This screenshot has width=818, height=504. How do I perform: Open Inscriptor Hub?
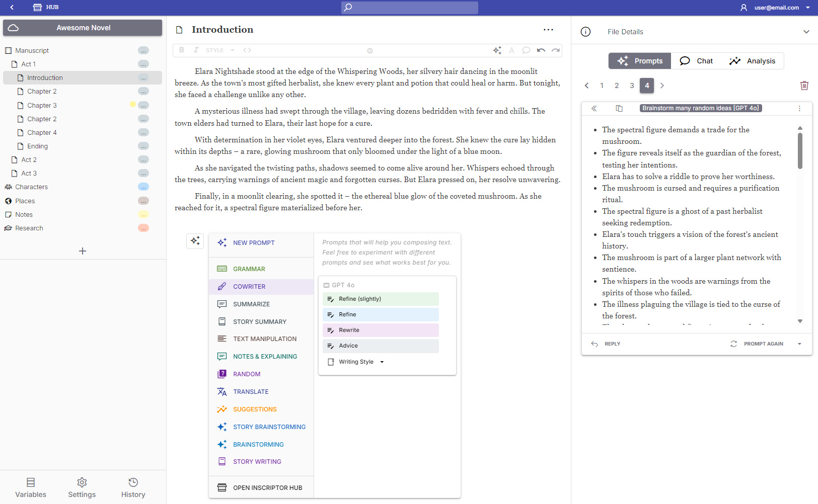pyautogui.click(x=267, y=487)
